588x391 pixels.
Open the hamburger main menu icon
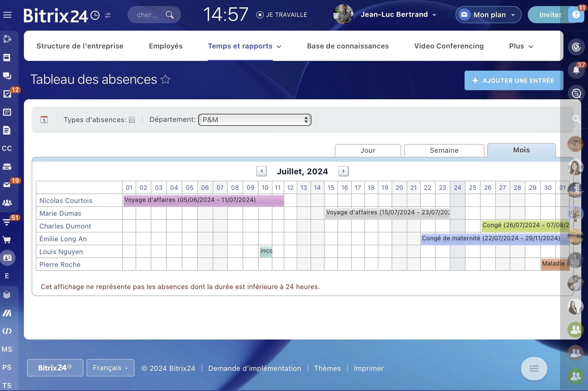click(x=7, y=15)
